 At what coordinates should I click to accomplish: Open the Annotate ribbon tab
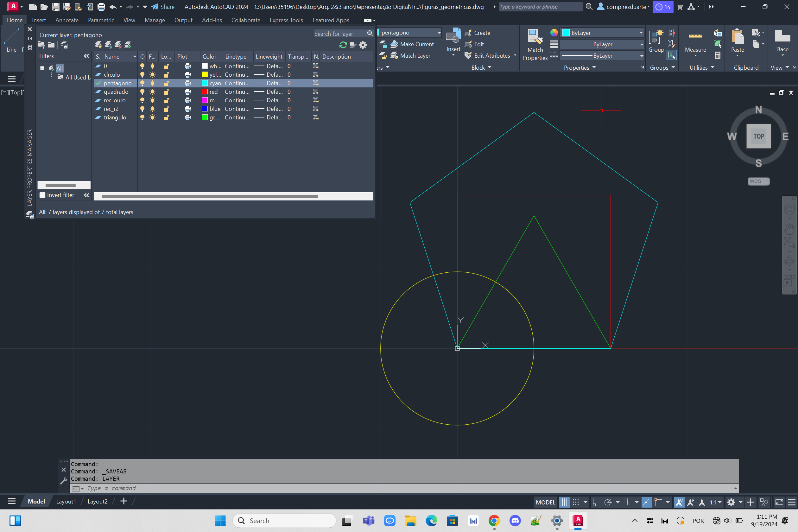click(x=67, y=20)
